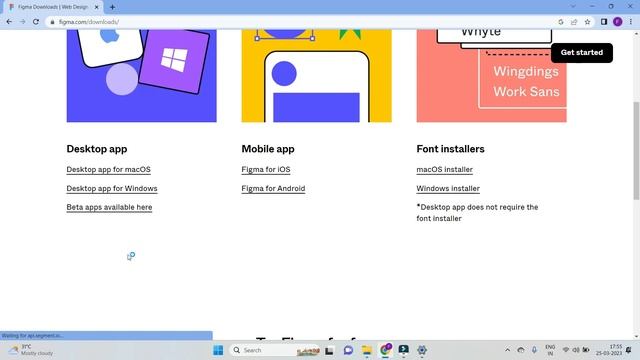View site info via the padlock icon
This screenshot has width=640, height=360.
point(52,22)
